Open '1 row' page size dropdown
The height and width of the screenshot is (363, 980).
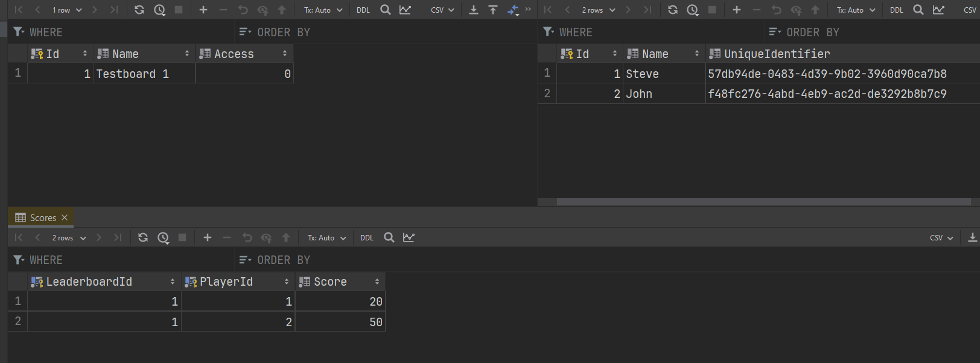pos(67,10)
